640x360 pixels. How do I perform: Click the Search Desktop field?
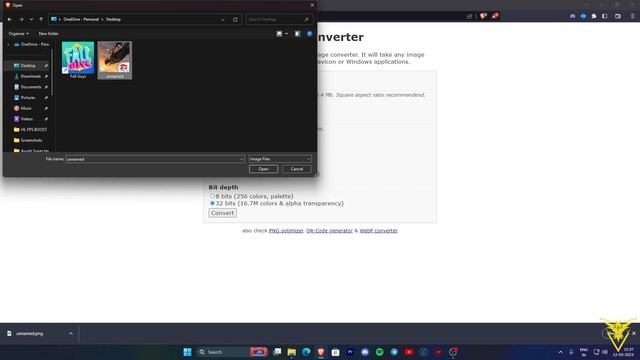279,19
